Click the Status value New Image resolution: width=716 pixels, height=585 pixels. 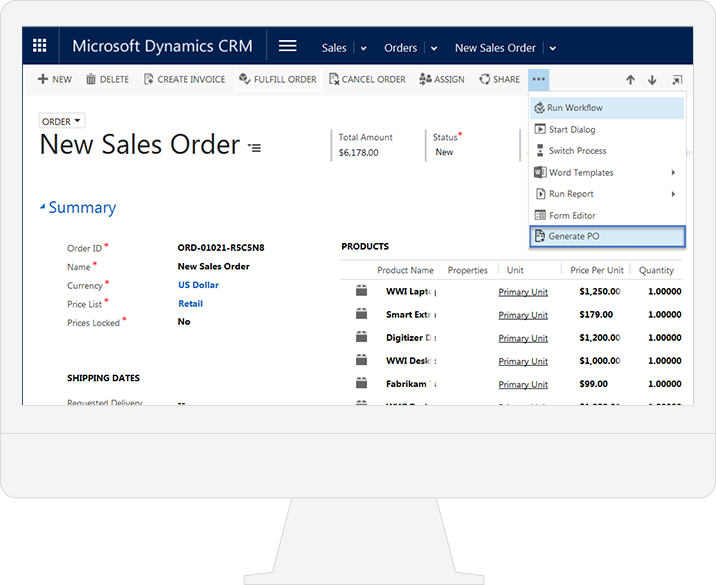tap(444, 152)
